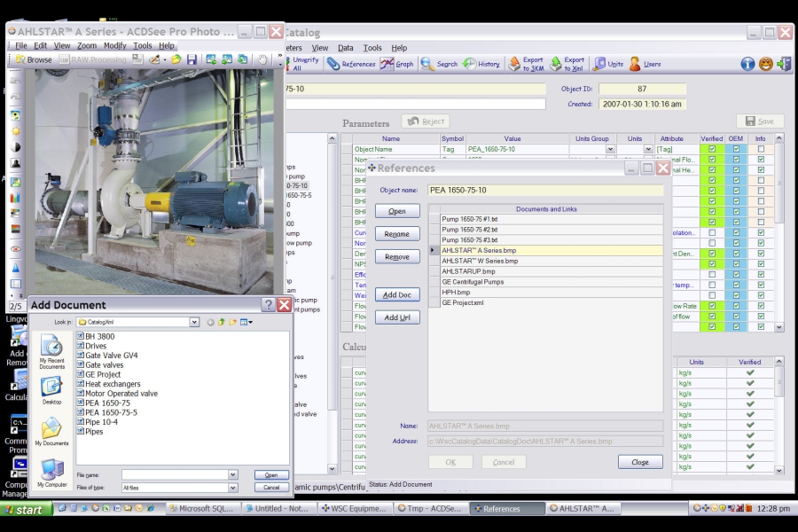Screen dimensions: 798x532
Task: Open the Modify menu in ACDSee
Action: pyautogui.click(x=115, y=46)
